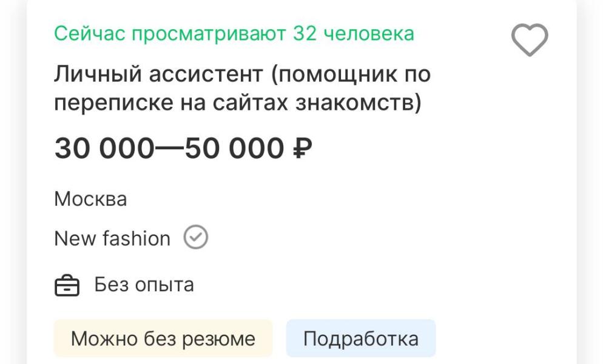
Task: Click the ruble currency symbol
Action: tap(302, 149)
